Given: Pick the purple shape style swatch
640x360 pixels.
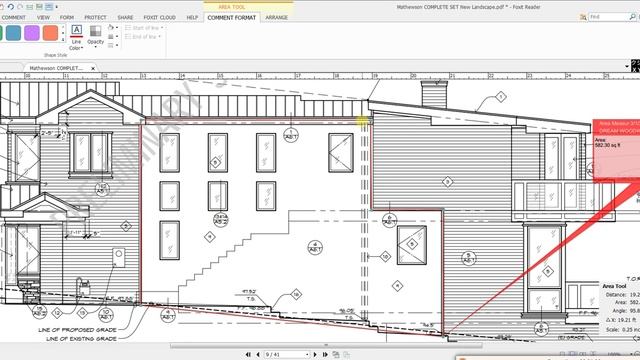Looking at the screenshot, I should (x=32, y=33).
